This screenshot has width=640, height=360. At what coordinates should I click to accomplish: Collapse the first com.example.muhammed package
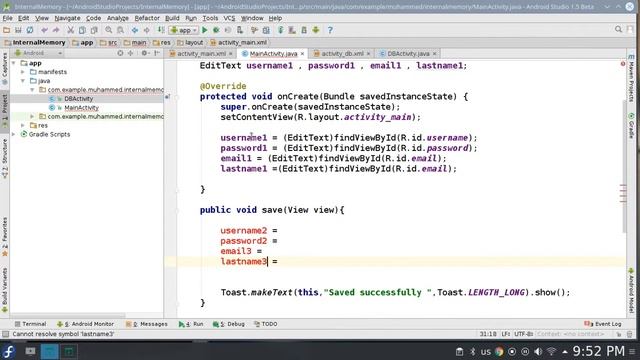pyautogui.click(x=32, y=90)
